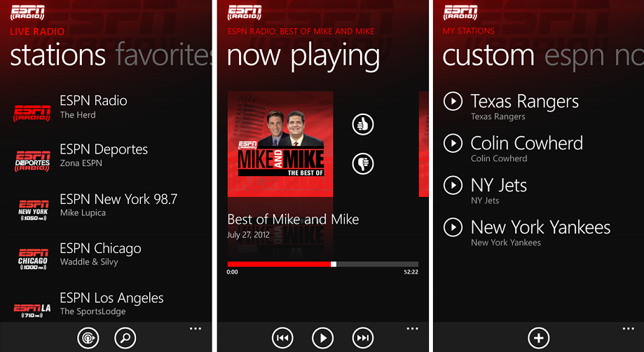Expand the app bar on stations screen
Image resolution: width=644 pixels, height=352 pixels.
tap(196, 329)
